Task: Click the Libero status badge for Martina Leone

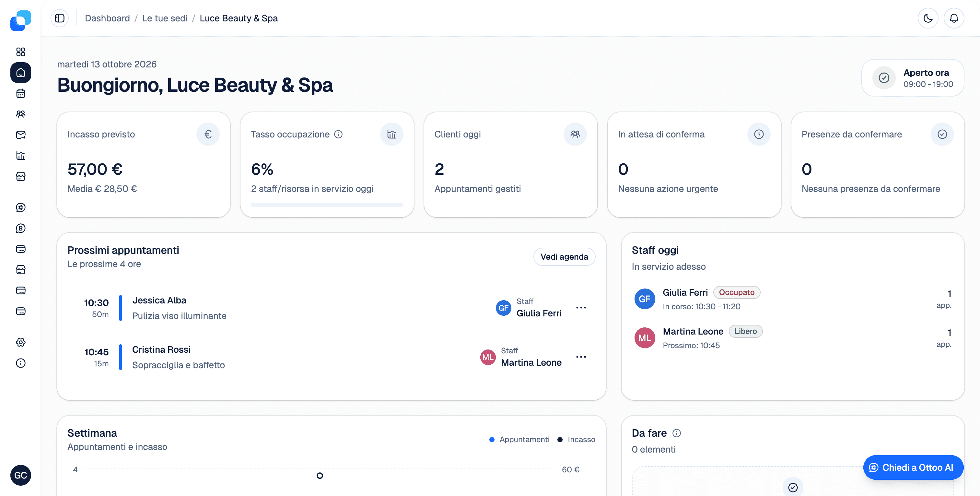Action: point(745,331)
